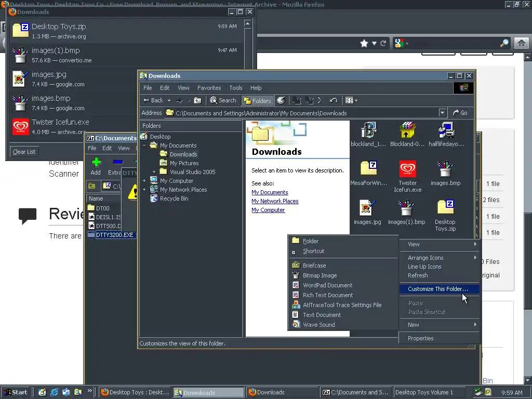Click the History toolbar icon
Image resolution: width=532 pixels, height=399 pixels.
tap(281, 100)
